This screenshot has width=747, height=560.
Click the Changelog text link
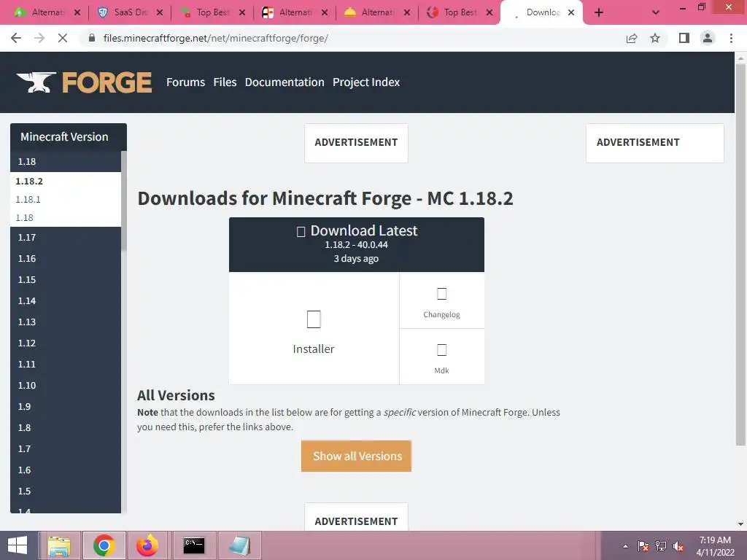point(441,315)
